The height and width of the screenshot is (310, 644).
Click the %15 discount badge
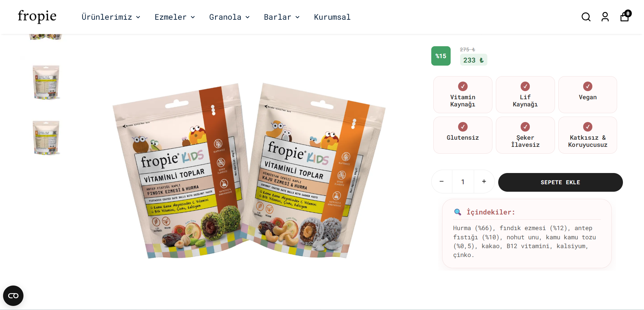(x=441, y=56)
